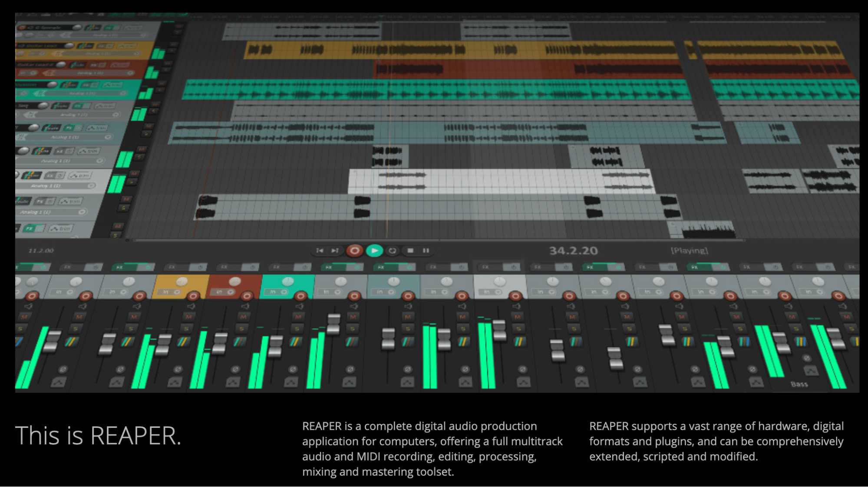Click trim envelope button on orange track
This screenshot has height=487, width=868.
click(x=126, y=46)
